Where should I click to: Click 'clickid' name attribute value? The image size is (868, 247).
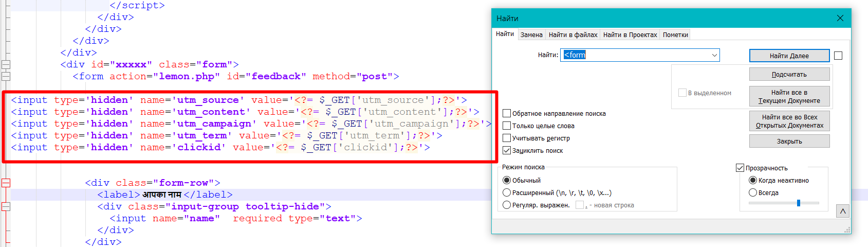199,147
